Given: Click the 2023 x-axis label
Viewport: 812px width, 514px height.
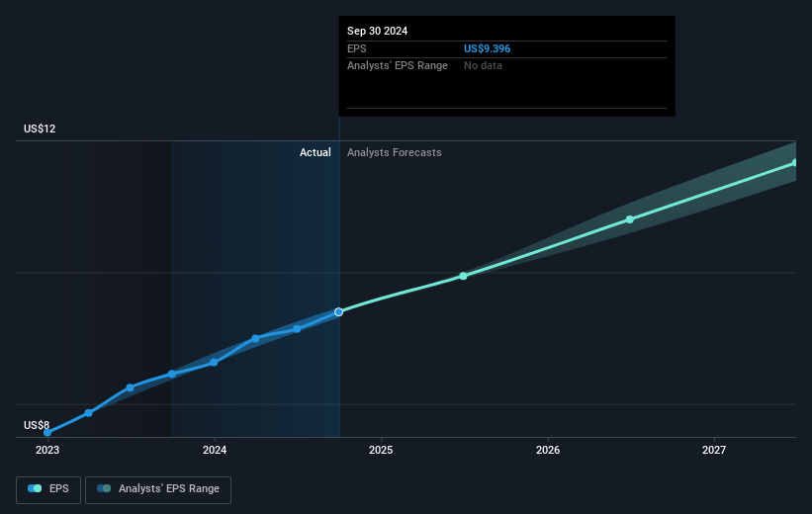Looking at the screenshot, I should tap(47, 450).
